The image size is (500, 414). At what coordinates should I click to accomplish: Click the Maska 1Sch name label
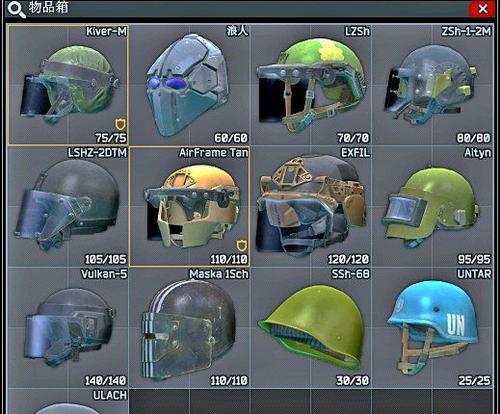click(x=219, y=274)
